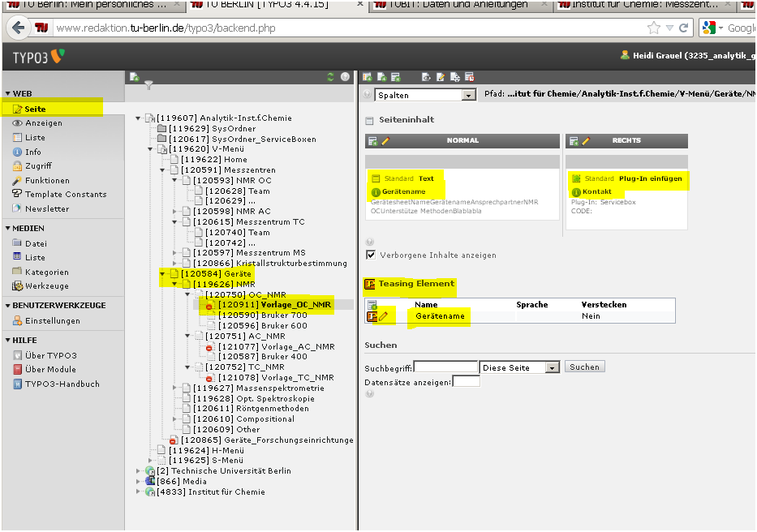Open the Spalten dropdown menu
Viewport: 757px width, 532px height.
[425, 95]
